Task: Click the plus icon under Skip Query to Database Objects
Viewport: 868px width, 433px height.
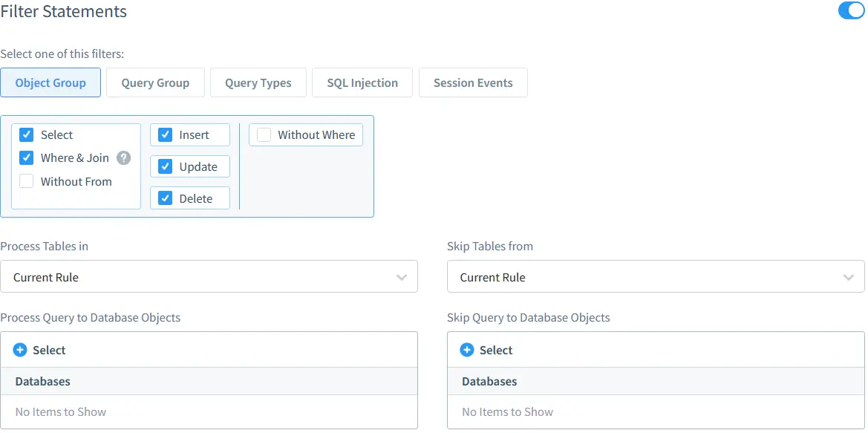Action: click(x=466, y=350)
